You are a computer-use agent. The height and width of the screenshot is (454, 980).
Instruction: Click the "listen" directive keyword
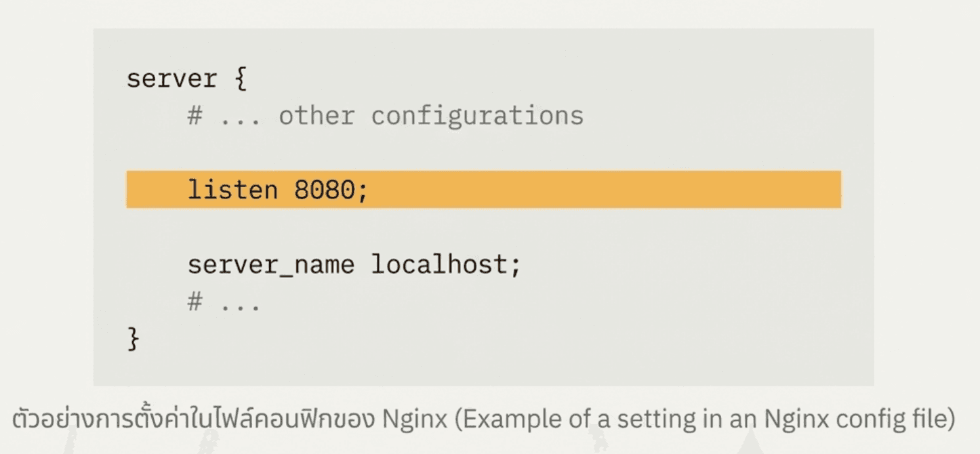click(232, 190)
